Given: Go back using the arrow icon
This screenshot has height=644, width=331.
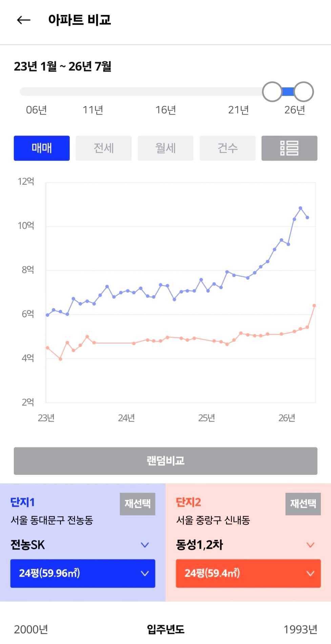Looking at the screenshot, I should point(24,20).
